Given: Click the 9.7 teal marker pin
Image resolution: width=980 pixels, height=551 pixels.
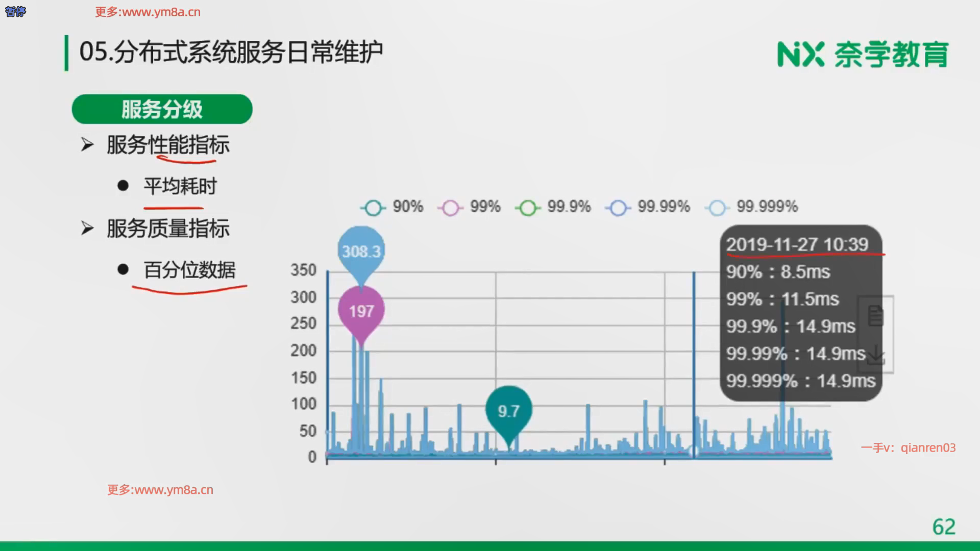Looking at the screenshot, I should point(508,411).
